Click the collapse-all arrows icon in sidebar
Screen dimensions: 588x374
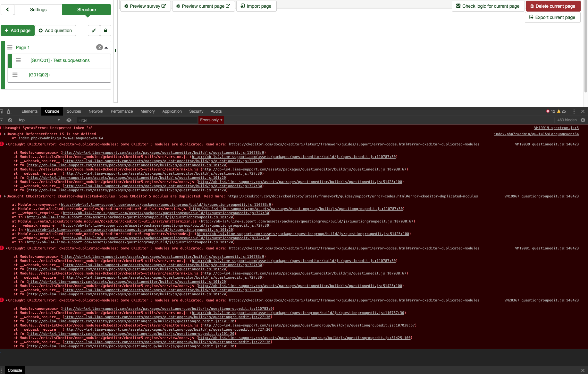click(x=94, y=30)
